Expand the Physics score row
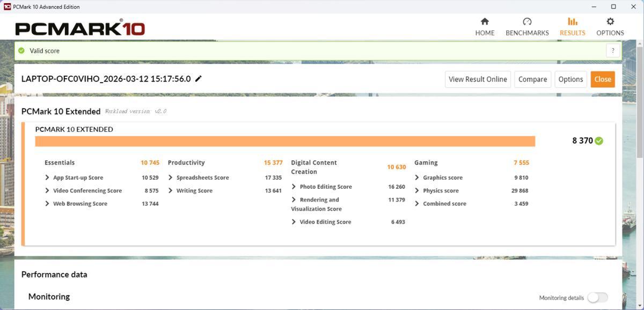The image size is (644, 310). (x=418, y=190)
